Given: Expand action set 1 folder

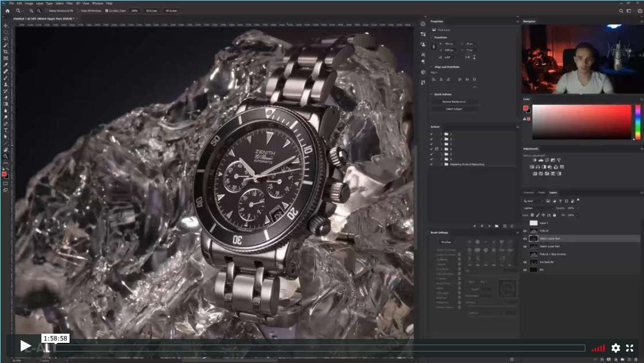Looking at the screenshot, I should 442,134.
